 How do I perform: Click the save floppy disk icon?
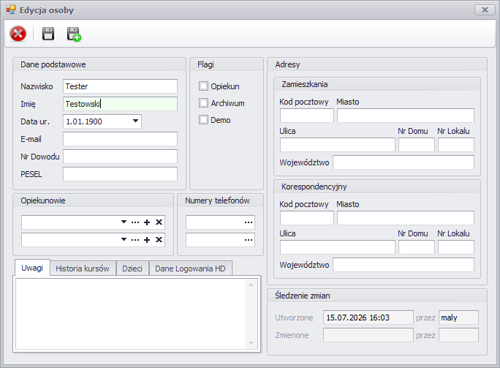click(x=48, y=34)
